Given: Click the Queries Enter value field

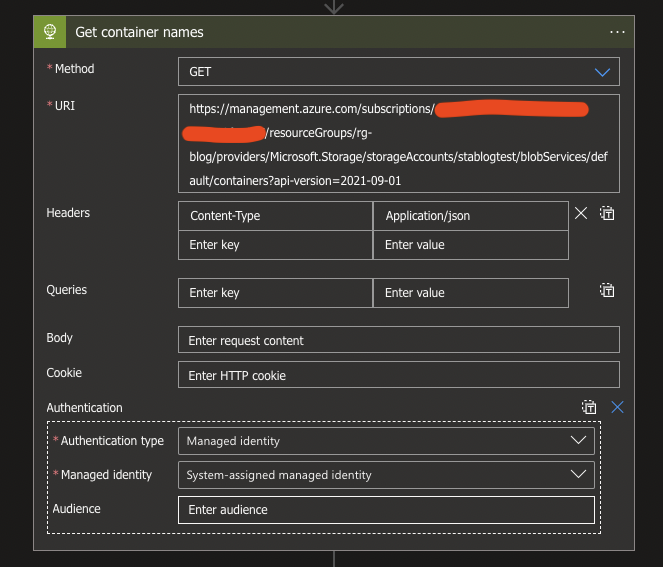Looking at the screenshot, I should click(x=470, y=293).
